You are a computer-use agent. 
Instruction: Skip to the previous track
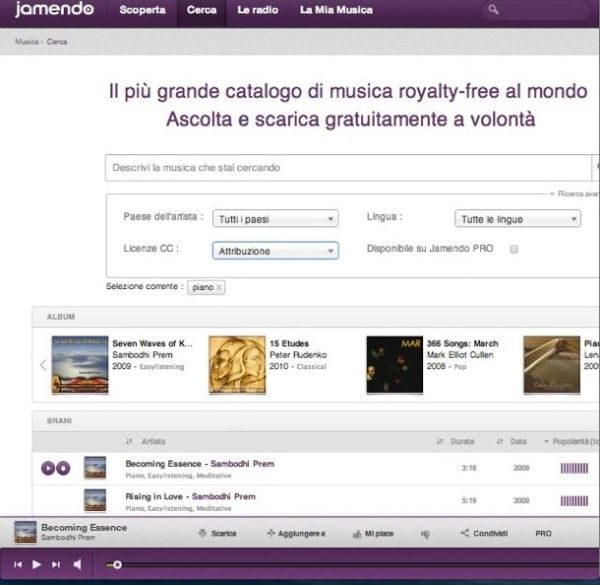[x=18, y=565]
